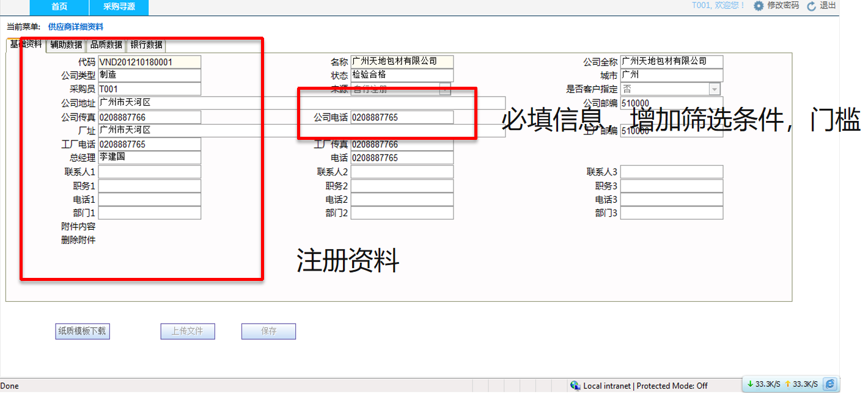Click the gear icon beside 修改密码
This screenshot has height=397, width=868.
click(758, 6)
